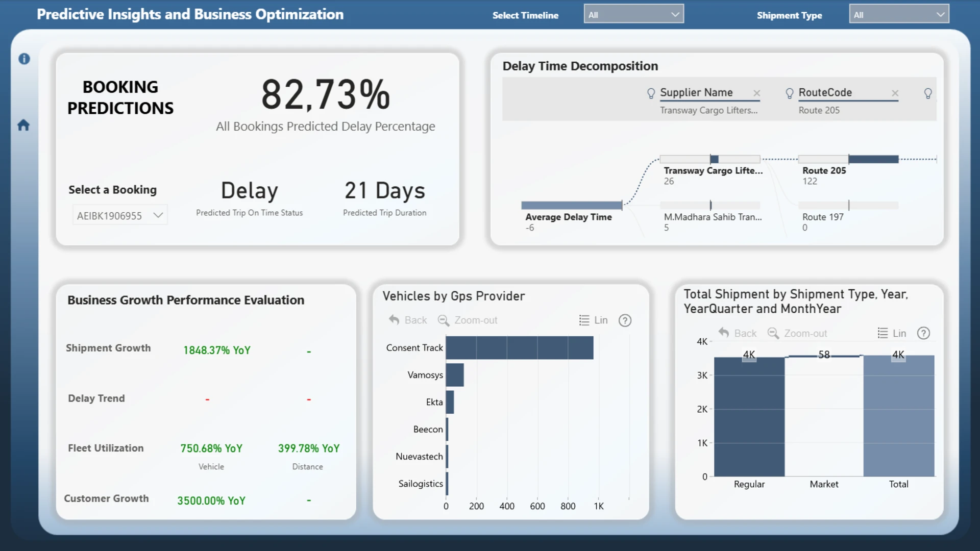Click rightmost lightbulb icon in decomposition header

point(928,93)
